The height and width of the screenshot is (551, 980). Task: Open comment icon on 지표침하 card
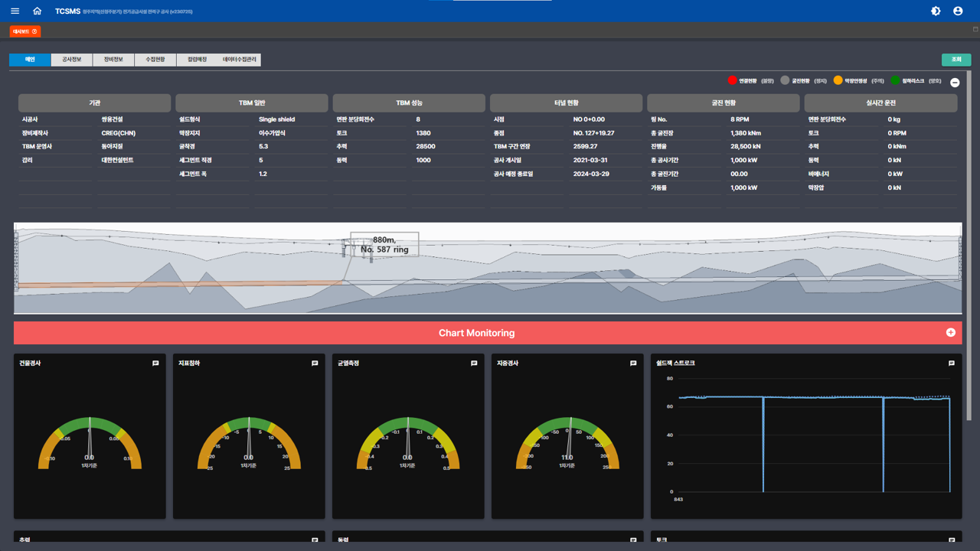point(315,364)
